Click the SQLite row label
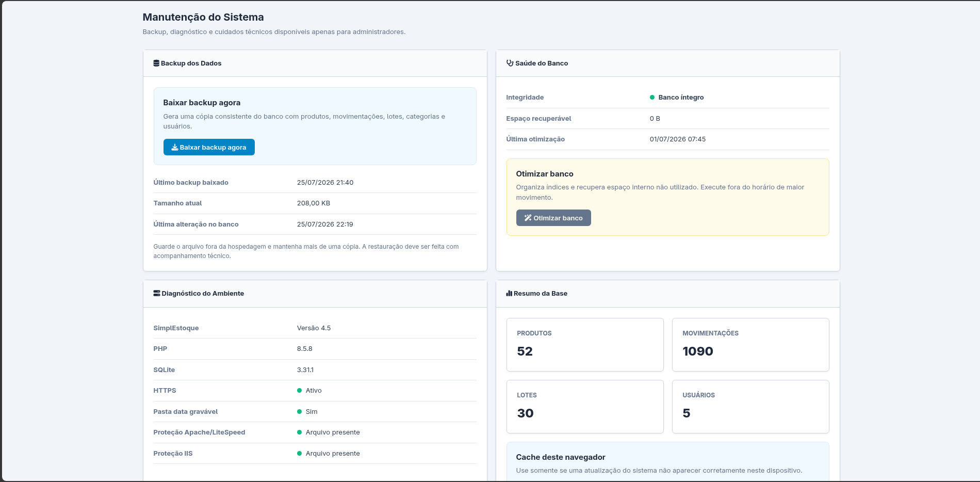This screenshot has width=980, height=482. click(x=164, y=369)
